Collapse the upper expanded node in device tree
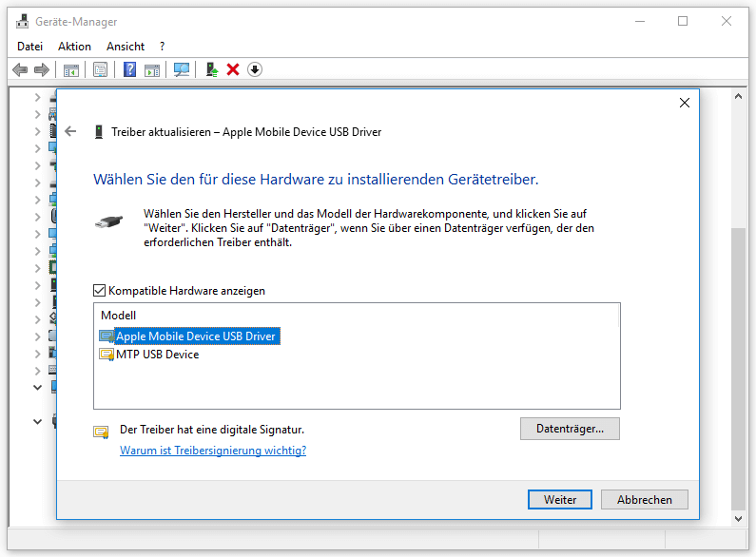 pos(38,388)
